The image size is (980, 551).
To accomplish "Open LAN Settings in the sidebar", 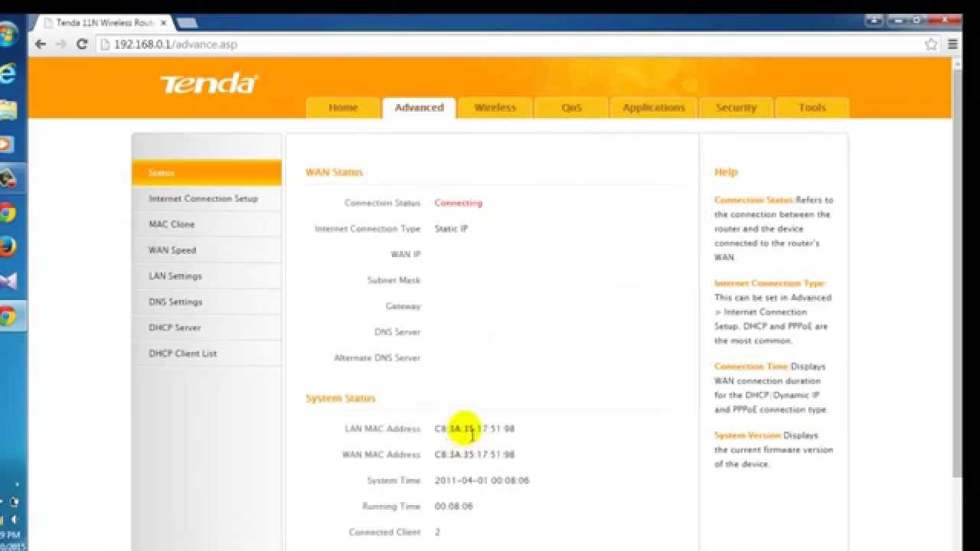I will coord(207,276).
